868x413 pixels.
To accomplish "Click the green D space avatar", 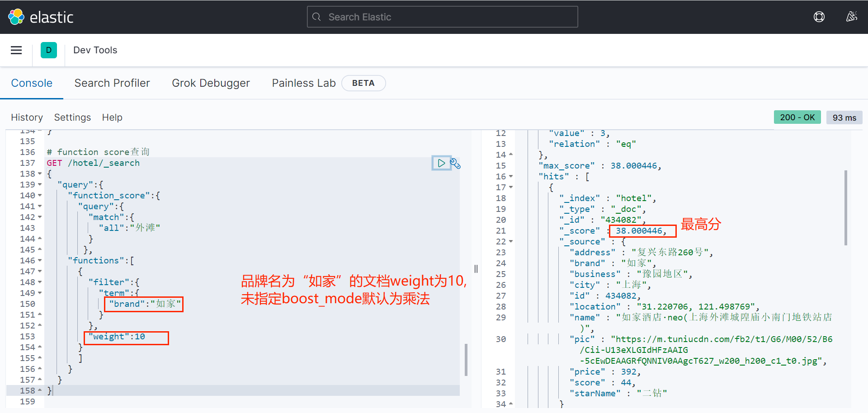I will tap(49, 50).
